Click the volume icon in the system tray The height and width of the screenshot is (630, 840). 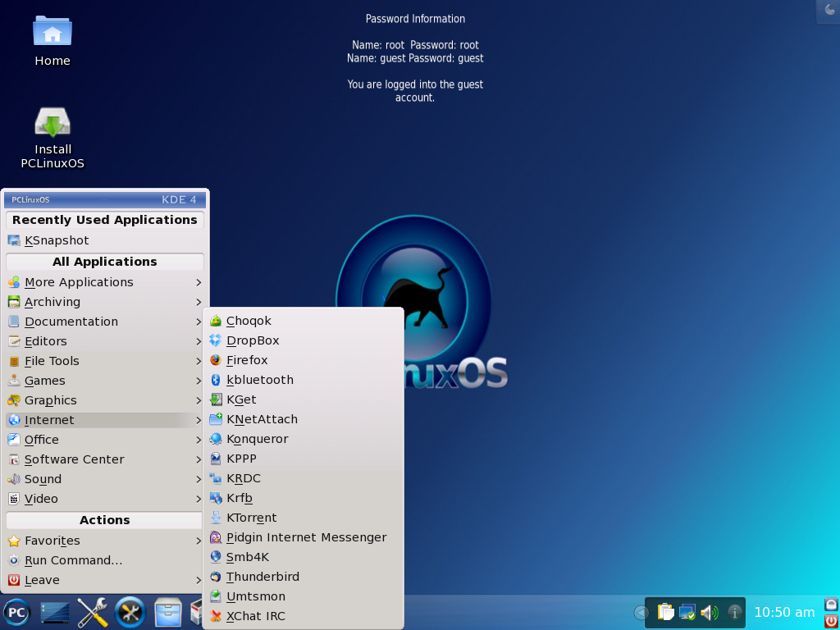[x=709, y=612]
